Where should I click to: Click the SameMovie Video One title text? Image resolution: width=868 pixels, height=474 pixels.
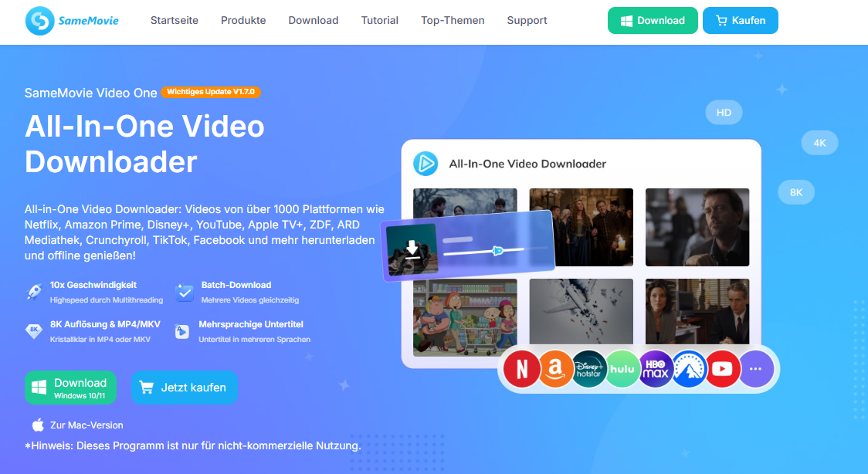pyautogui.click(x=91, y=93)
